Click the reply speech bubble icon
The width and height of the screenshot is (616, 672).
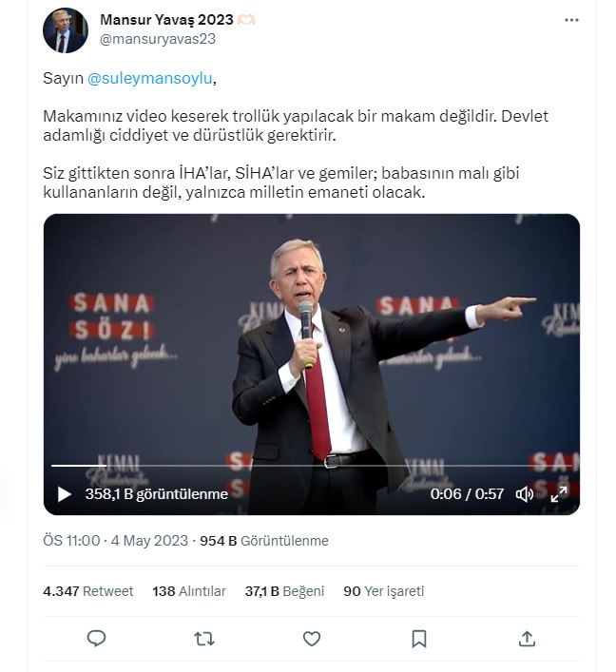click(96, 639)
